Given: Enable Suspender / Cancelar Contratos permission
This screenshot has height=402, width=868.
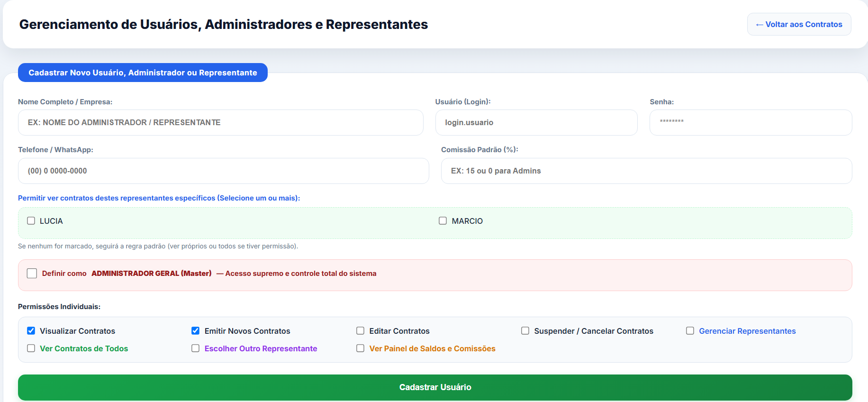Looking at the screenshot, I should click(x=525, y=331).
